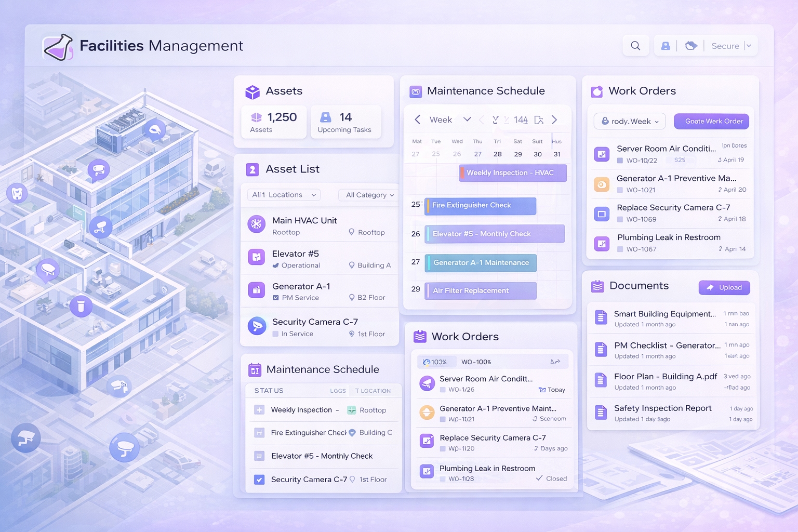This screenshot has width=798, height=532.
Task: Click the cloud sync icon in header
Action: [x=690, y=46]
